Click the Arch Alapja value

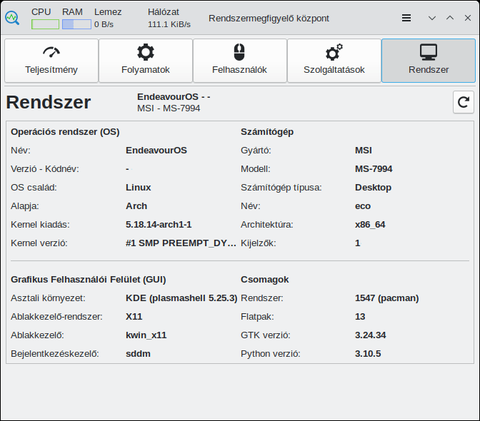(x=136, y=206)
